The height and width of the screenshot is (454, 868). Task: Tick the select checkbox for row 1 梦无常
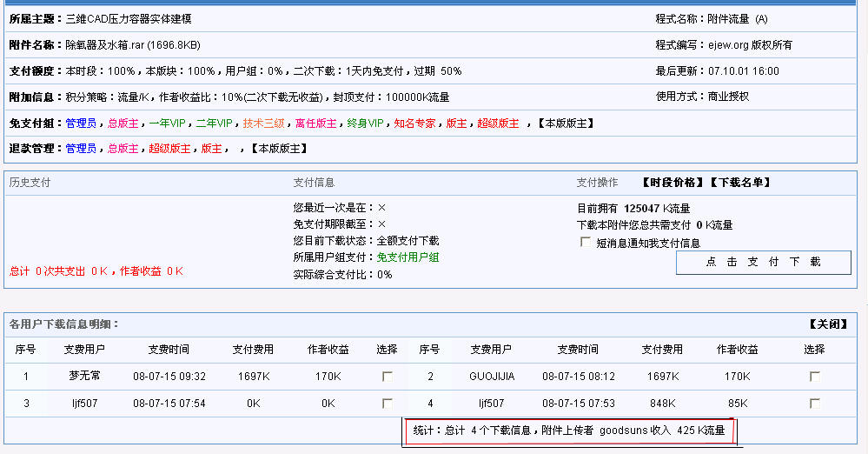(x=387, y=377)
